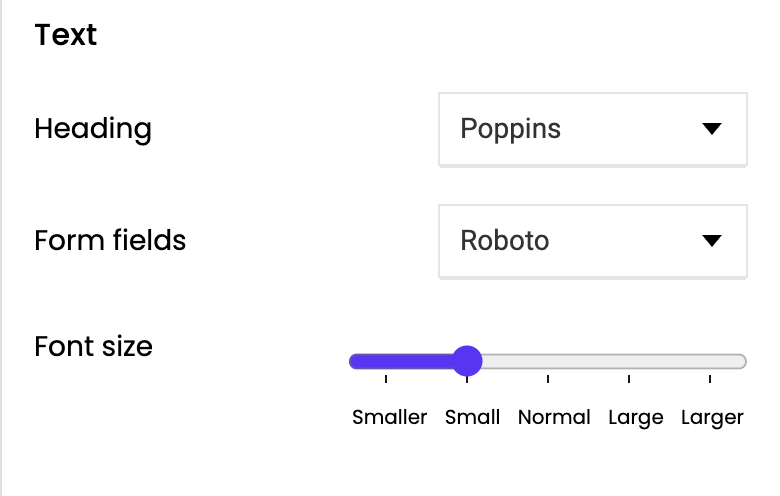
Task: Click the slider tick mark above Larger
Action: (x=710, y=380)
